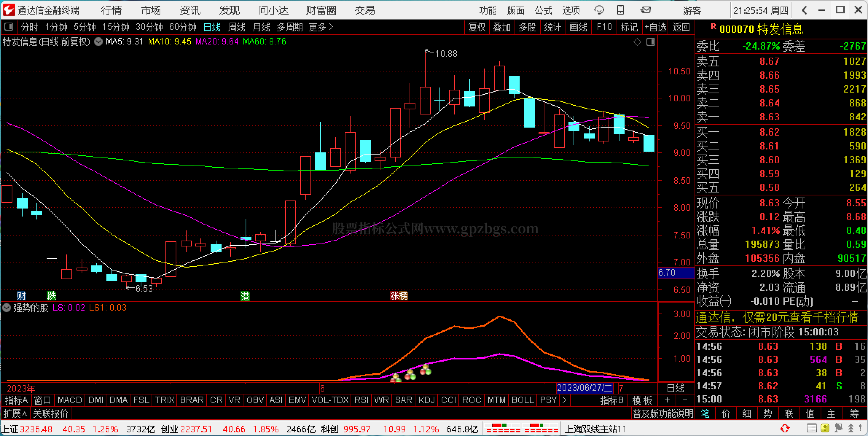Click the yellow square status icon
The height and width of the screenshot is (436, 868).
click(825, 428)
